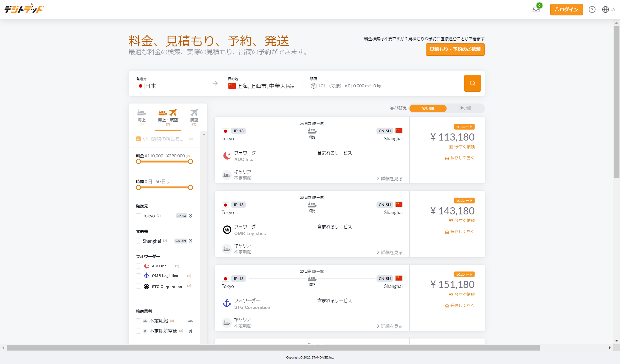Switch to the 航空 air tab
620x364 pixels.
pos(194,117)
